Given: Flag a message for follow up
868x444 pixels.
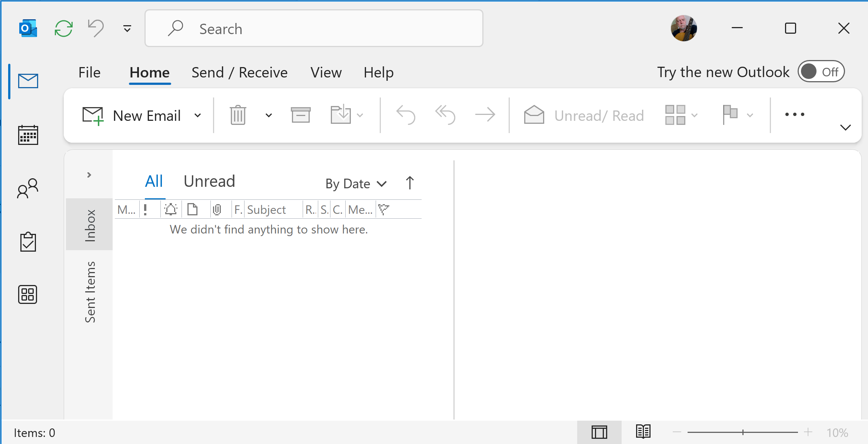Looking at the screenshot, I should 730,115.
